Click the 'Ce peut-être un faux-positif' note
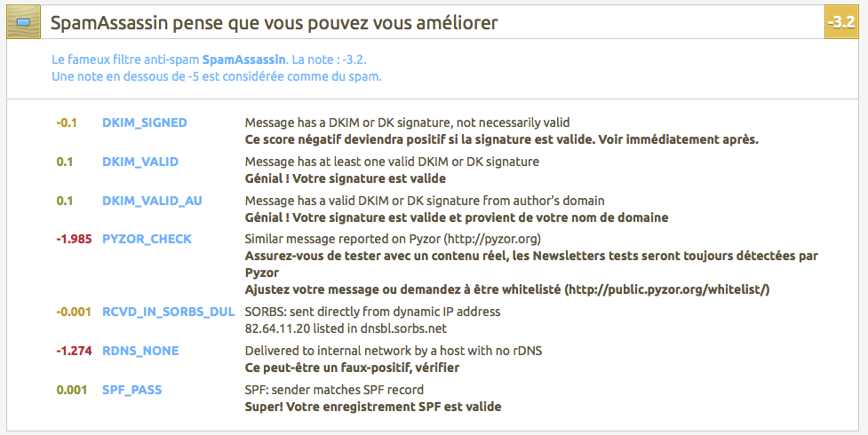 352,368
